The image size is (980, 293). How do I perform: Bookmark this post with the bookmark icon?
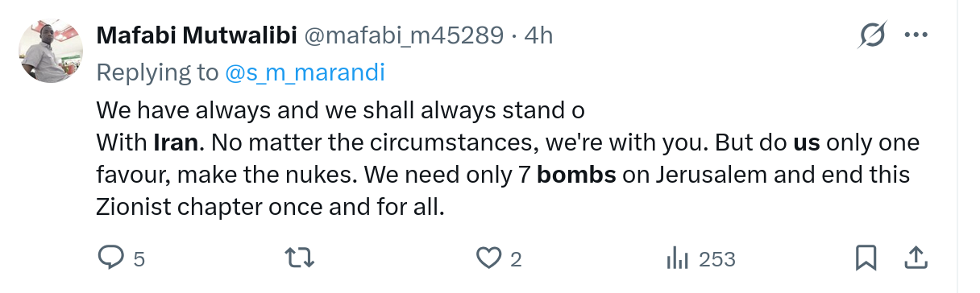[x=866, y=258]
